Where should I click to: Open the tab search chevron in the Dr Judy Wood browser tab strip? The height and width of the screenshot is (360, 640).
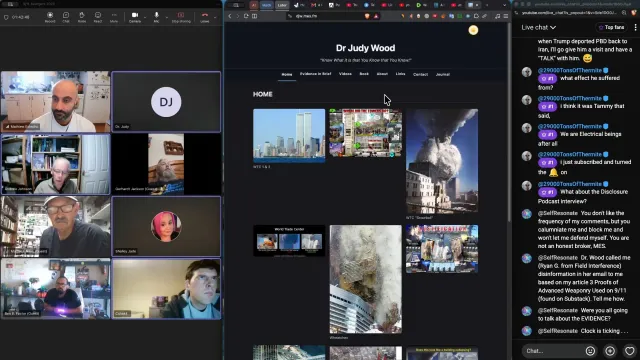(x=504, y=5)
